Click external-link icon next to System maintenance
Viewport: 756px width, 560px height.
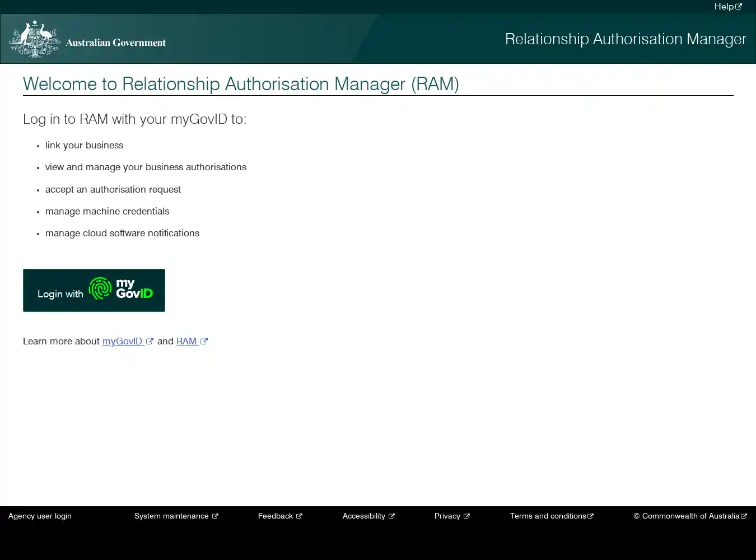click(x=215, y=516)
